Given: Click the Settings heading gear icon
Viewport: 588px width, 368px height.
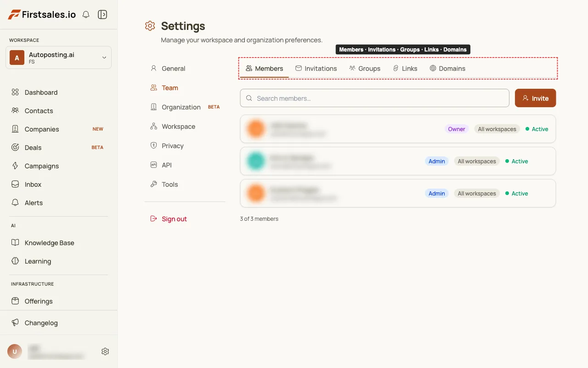Looking at the screenshot, I should [x=150, y=26].
